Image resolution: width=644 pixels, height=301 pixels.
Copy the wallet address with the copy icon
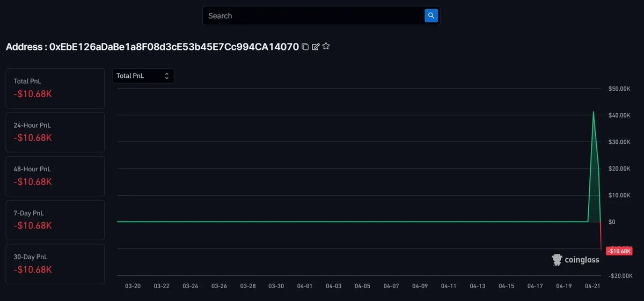click(x=305, y=47)
